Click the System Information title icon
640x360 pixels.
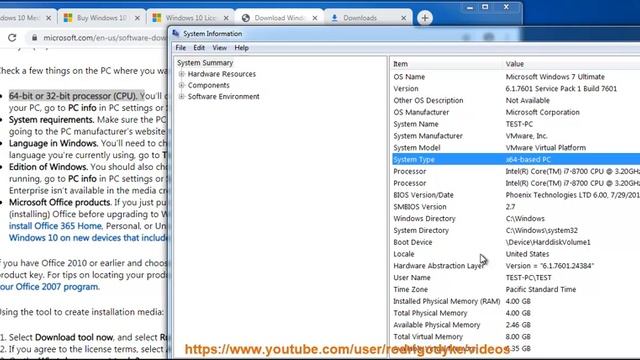(x=176, y=33)
